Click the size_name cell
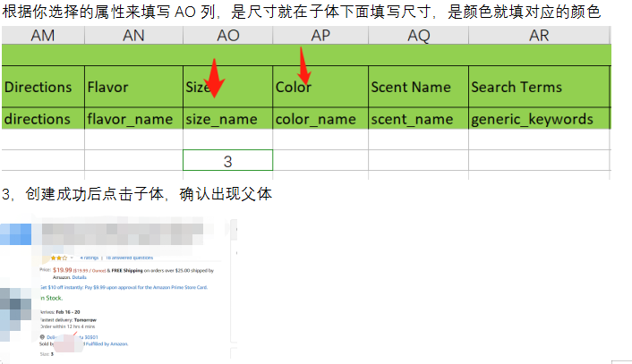632x364 pixels. (x=227, y=118)
